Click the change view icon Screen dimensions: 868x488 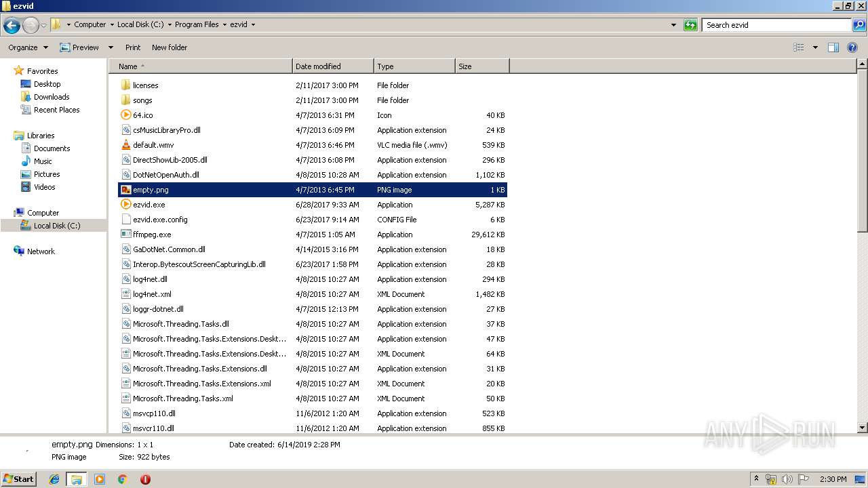coord(799,47)
